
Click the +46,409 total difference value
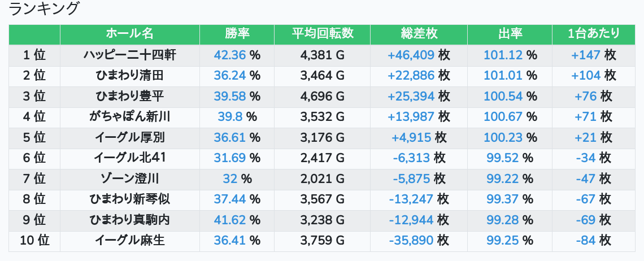411,55
